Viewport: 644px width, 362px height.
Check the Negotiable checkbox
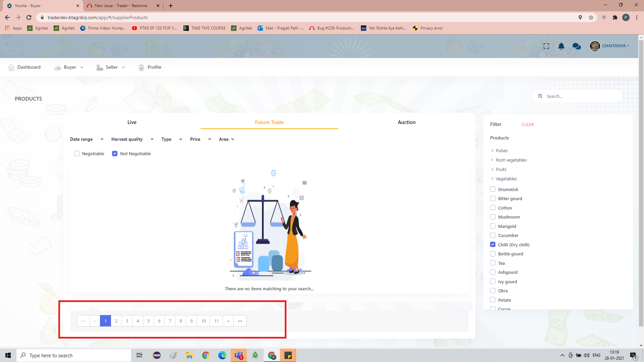pyautogui.click(x=77, y=154)
